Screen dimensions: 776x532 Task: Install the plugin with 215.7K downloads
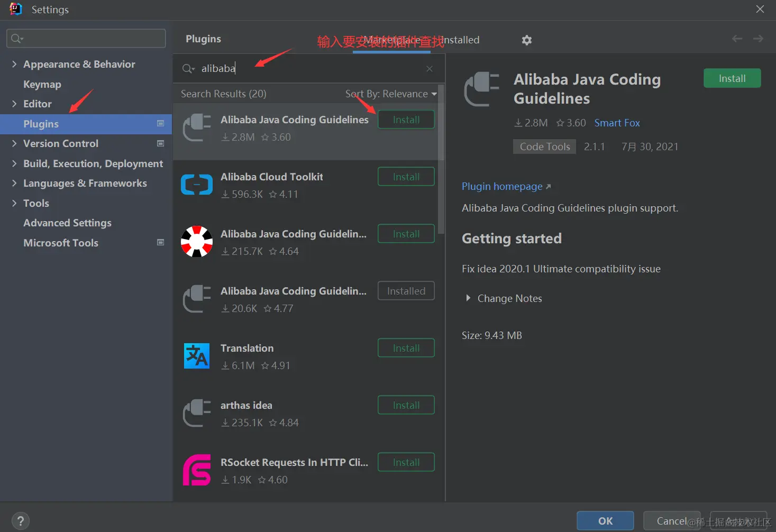tap(406, 234)
